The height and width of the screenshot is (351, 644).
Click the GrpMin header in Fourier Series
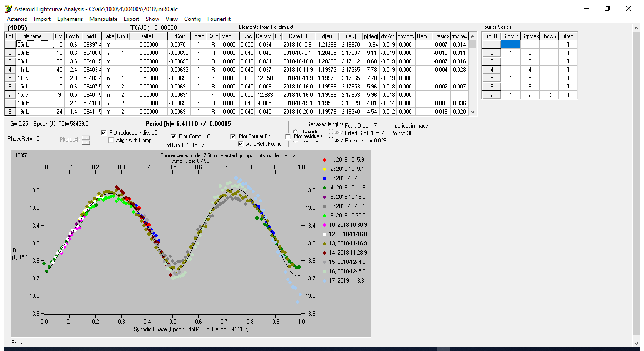click(x=510, y=36)
